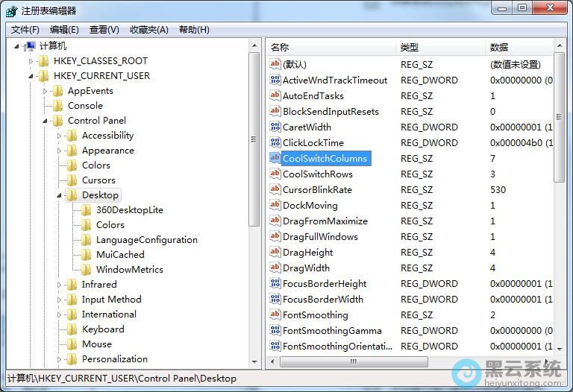Expand the Appearance node arrow
The height and width of the screenshot is (392, 573).
pyautogui.click(x=60, y=151)
